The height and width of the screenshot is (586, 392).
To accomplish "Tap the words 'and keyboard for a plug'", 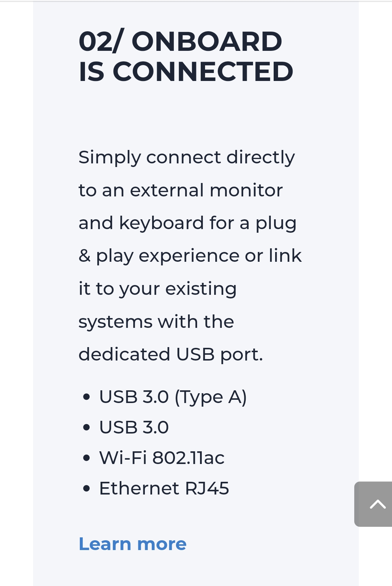I will click(188, 223).
